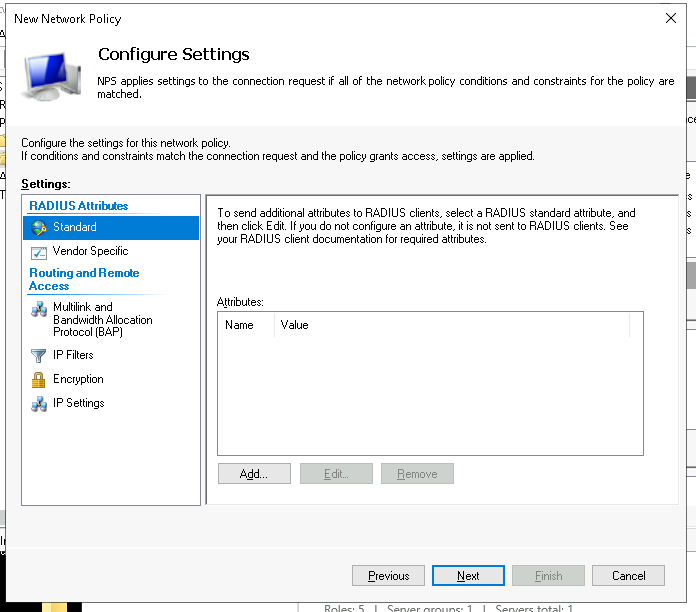
Task: Click the Vendor Specific checkmark icon
Action: 39,252
